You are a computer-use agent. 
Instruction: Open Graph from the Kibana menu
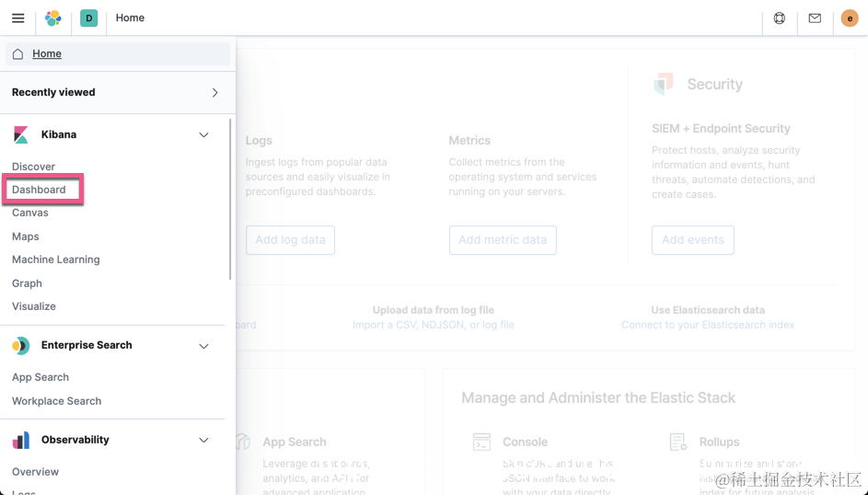[x=27, y=283]
